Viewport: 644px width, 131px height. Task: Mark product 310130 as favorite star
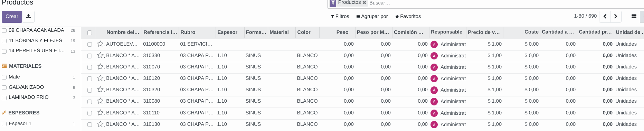click(101, 124)
